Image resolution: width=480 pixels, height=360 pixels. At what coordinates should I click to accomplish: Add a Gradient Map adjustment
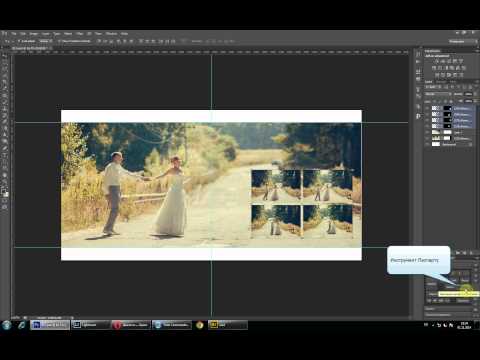coord(455,75)
